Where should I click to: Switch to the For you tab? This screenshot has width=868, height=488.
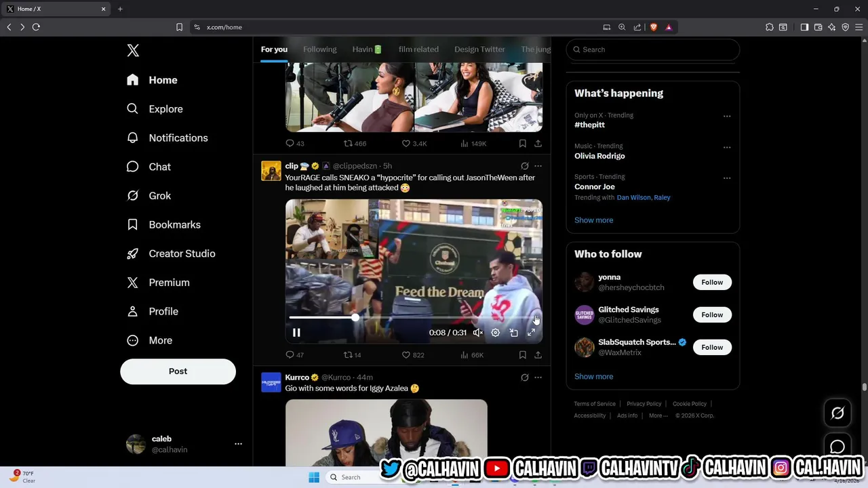pyautogui.click(x=274, y=49)
